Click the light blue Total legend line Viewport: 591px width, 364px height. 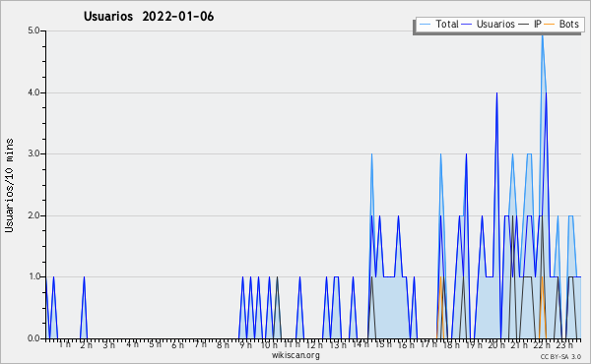coord(425,25)
